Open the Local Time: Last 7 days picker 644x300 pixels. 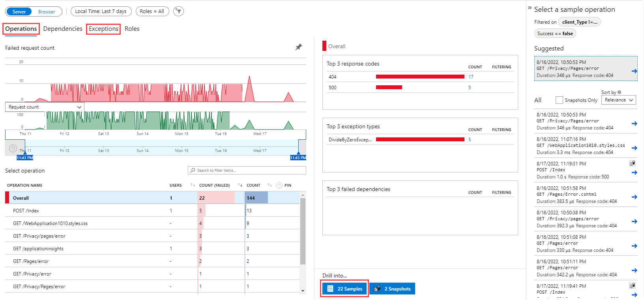[x=101, y=11]
